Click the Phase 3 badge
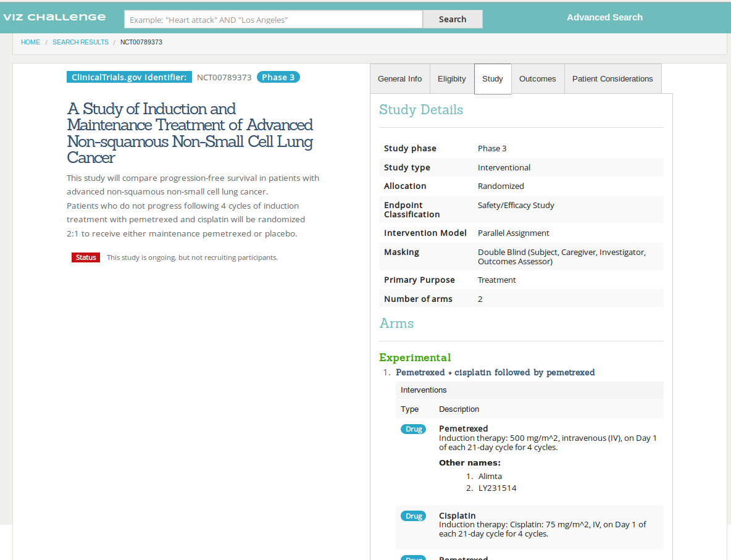Image resolution: width=731 pixels, height=560 pixels. [278, 77]
